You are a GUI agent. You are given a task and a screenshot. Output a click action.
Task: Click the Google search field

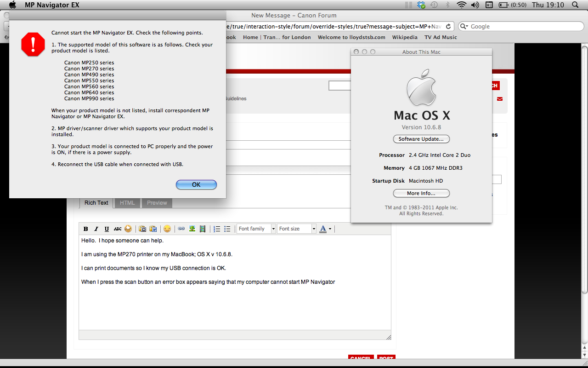click(x=519, y=26)
